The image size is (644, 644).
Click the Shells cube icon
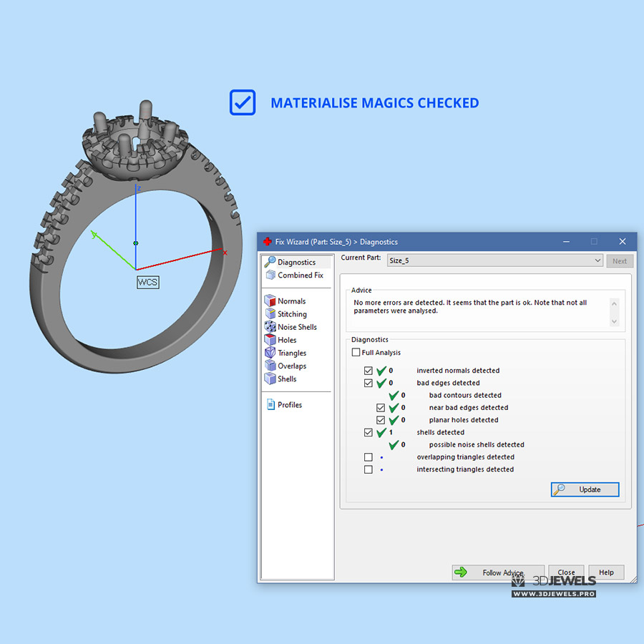pos(270,379)
